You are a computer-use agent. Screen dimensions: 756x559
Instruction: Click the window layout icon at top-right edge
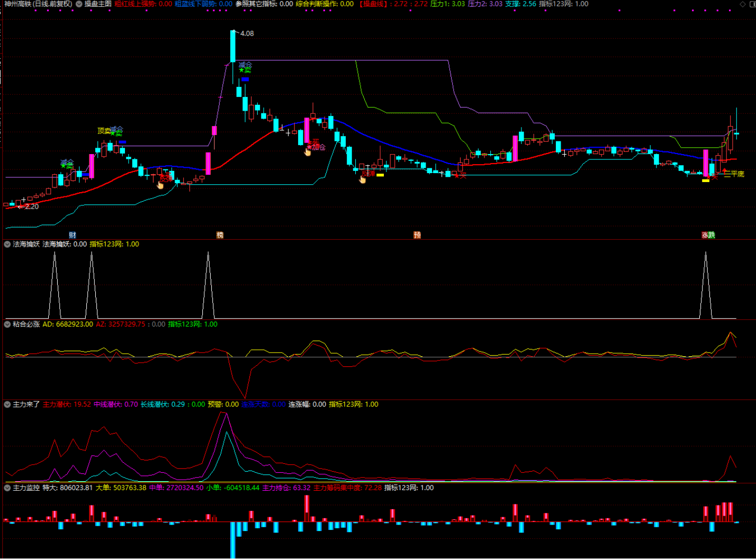tap(752, 4)
